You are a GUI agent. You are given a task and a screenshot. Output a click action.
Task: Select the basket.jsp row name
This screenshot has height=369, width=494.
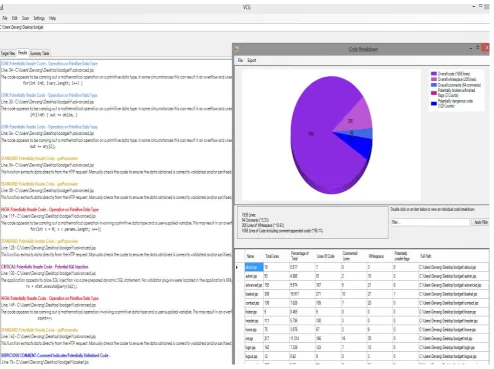point(254,294)
